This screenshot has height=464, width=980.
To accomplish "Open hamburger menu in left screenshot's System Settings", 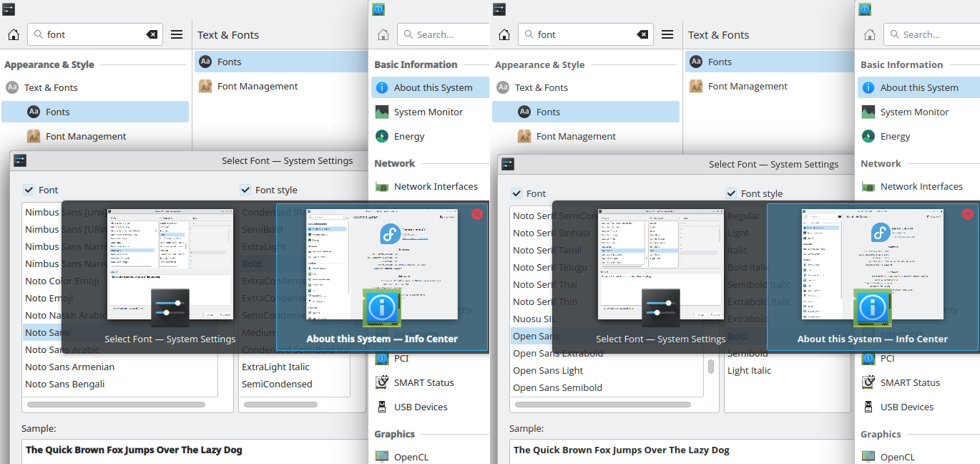I will tap(177, 34).
